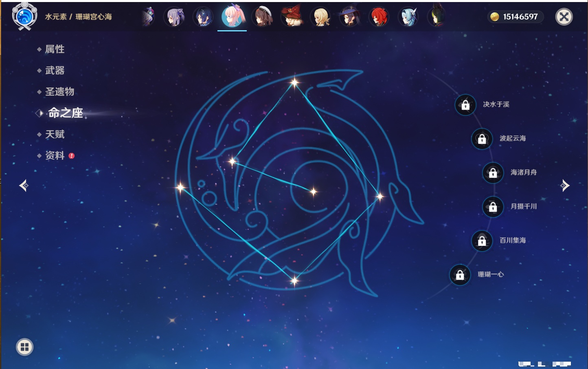Open the 资料 profile menu
Viewport: 588px width, 369px height.
[55, 155]
